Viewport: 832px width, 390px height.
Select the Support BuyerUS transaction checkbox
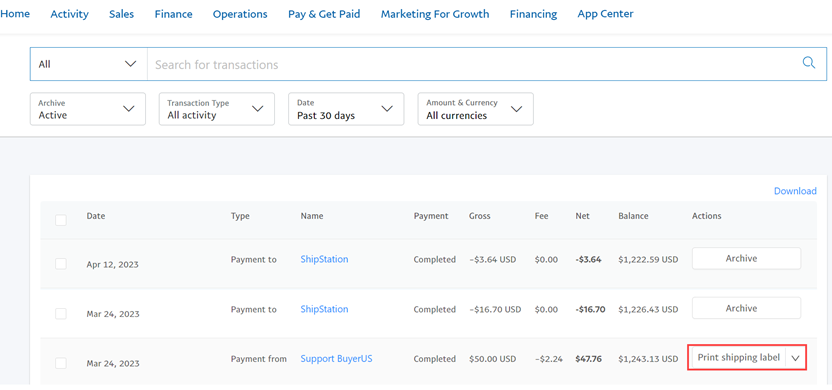(x=61, y=363)
